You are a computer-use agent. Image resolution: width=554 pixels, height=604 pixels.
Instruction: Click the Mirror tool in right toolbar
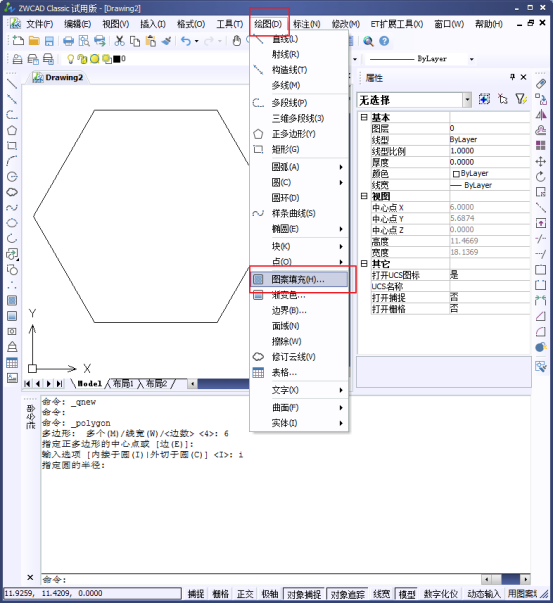[x=541, y=115]
